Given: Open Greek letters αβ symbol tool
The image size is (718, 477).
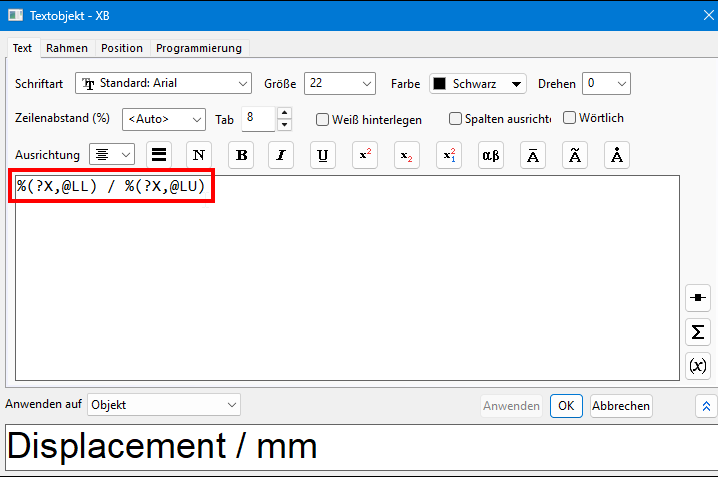Looking at the screenshot, I should coord(490,155).
